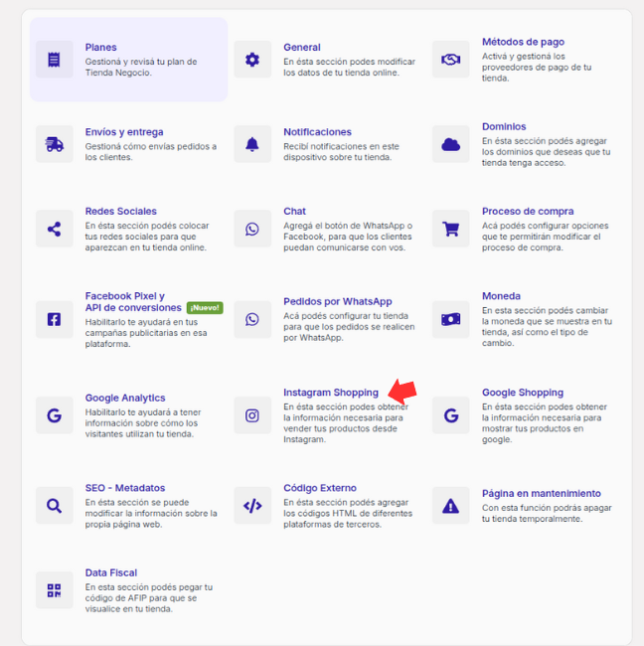This screenshot has height=646, width=644.
Task: Open Pedidos por WhatsApp title link
Action: pyautogui.click(x=338, y=301)
